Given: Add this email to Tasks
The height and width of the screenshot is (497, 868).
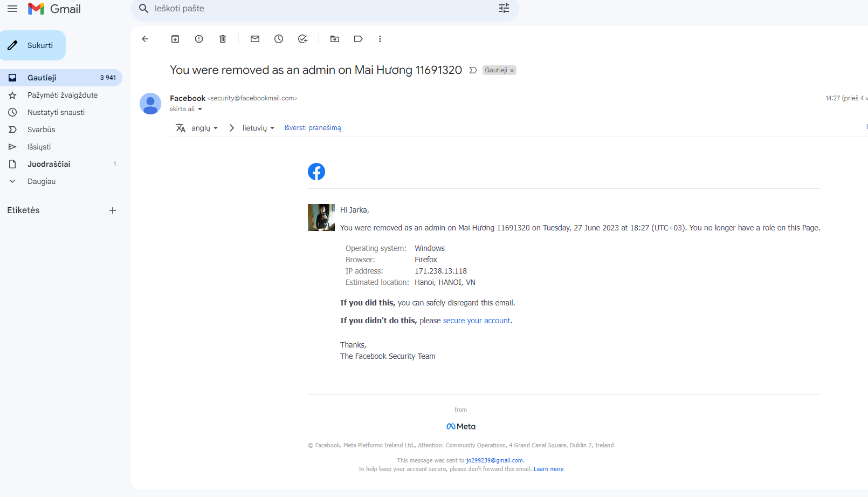Looking at the screenshot, I should pos(302,39).
